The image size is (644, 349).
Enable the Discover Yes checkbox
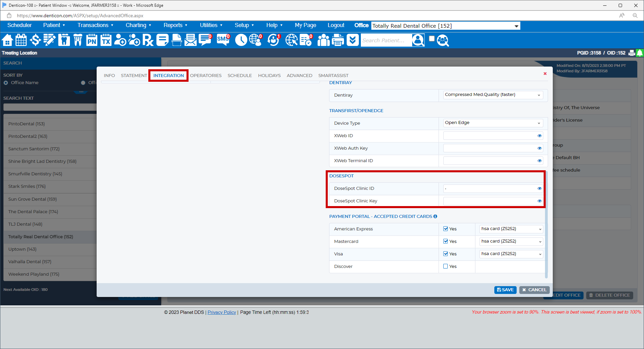click(446, 266)
